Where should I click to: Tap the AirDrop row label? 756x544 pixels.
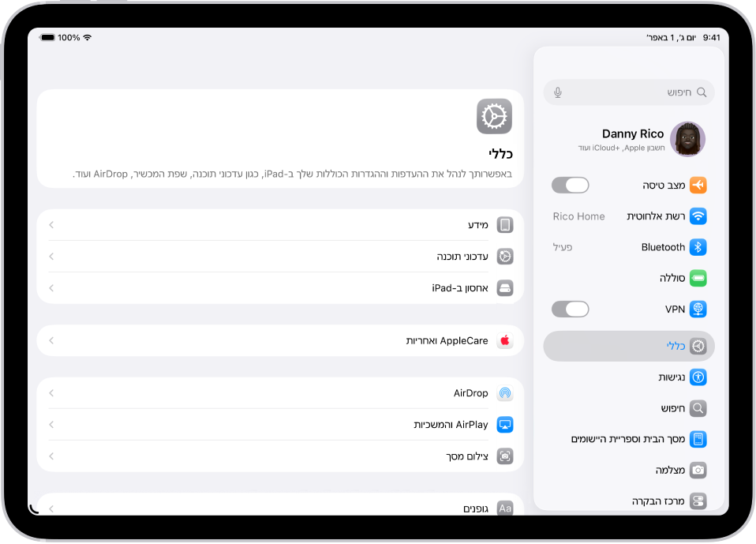pos(470,393)
